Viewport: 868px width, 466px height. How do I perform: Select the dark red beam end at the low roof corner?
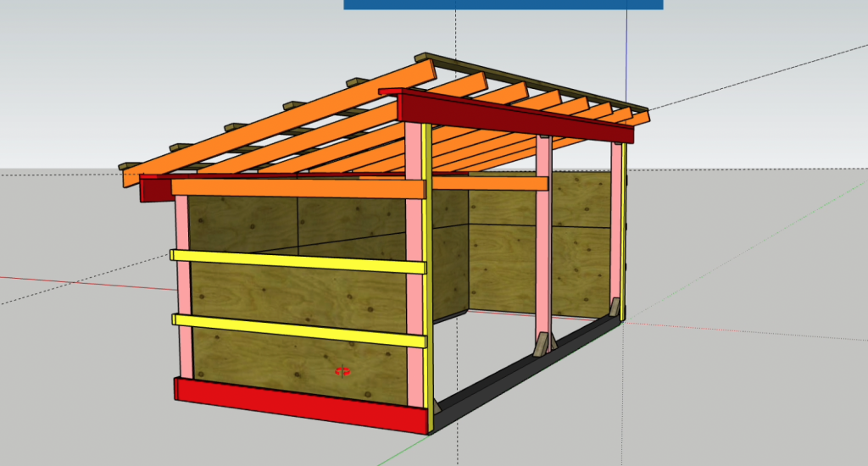click(x=156, y=187)
